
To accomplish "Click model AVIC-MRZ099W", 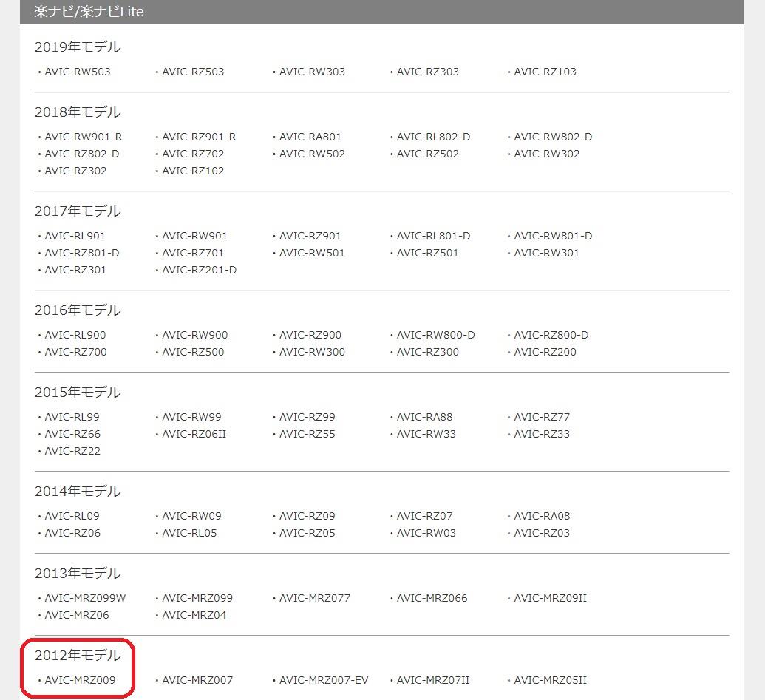I will point(85,598).
